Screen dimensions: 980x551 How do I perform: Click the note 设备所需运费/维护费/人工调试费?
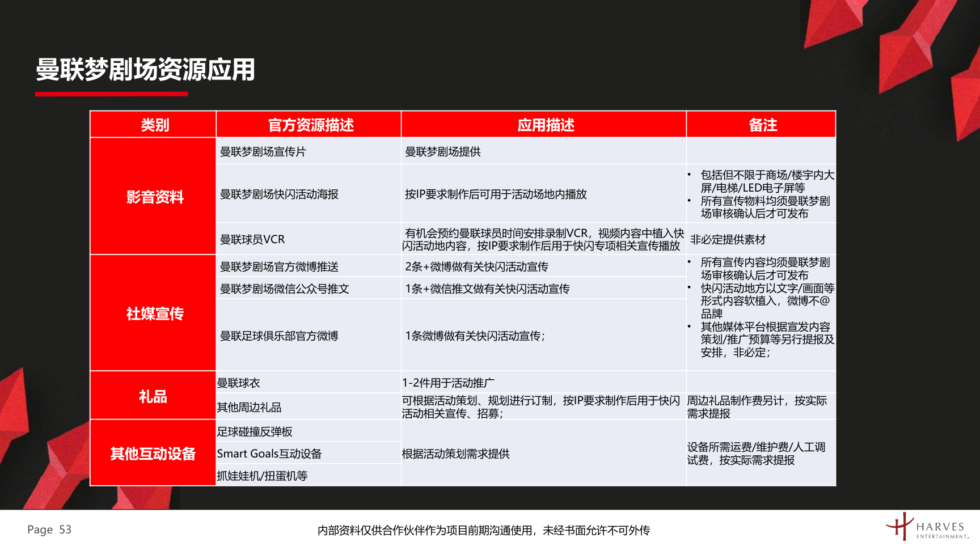[761, 453]
